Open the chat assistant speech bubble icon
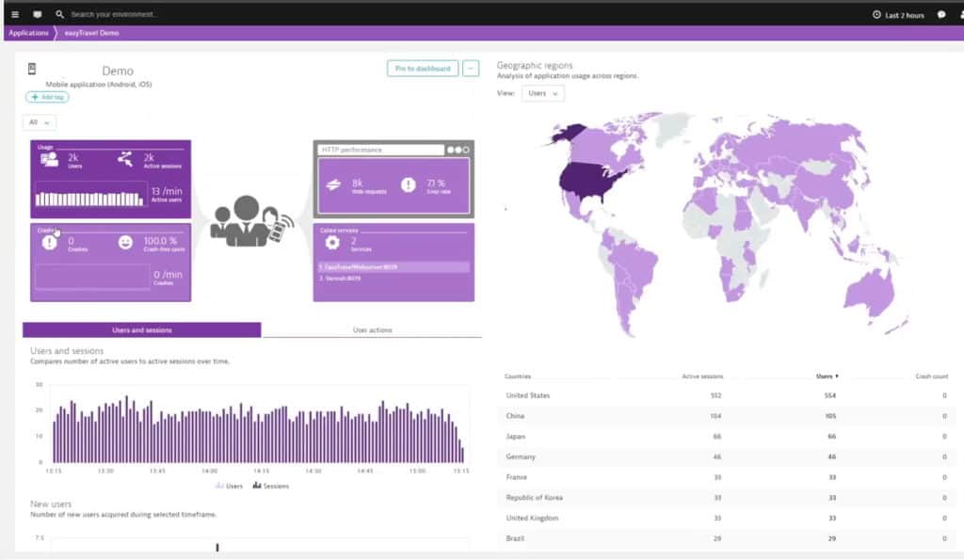The image size is (964, 560). pyautogui.click(x=941, y=15)
